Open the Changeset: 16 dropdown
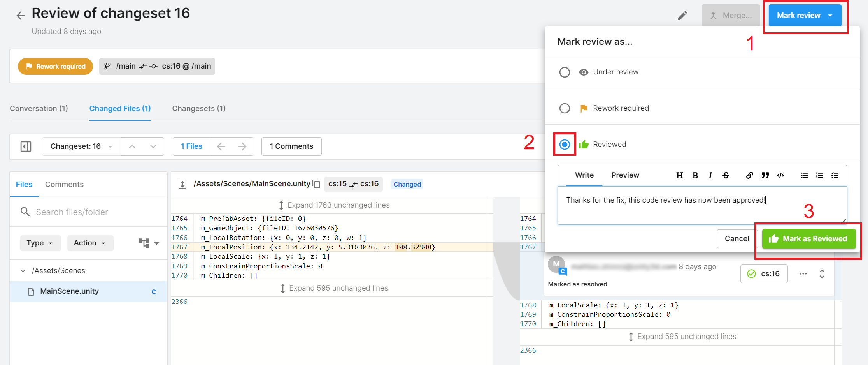Image resolution: width=868 pixels, height=365 pixels. pyautogui.click(x=81, y=146)
